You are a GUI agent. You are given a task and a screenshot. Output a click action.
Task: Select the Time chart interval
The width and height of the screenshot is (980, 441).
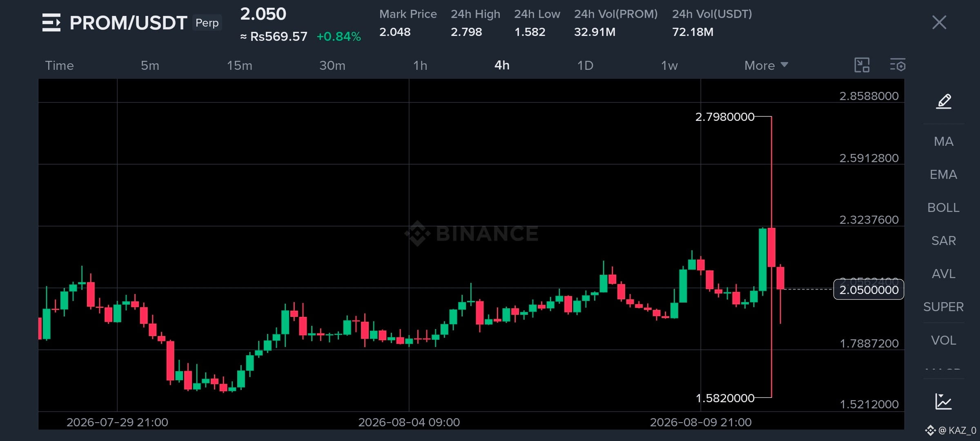point(60,65)
